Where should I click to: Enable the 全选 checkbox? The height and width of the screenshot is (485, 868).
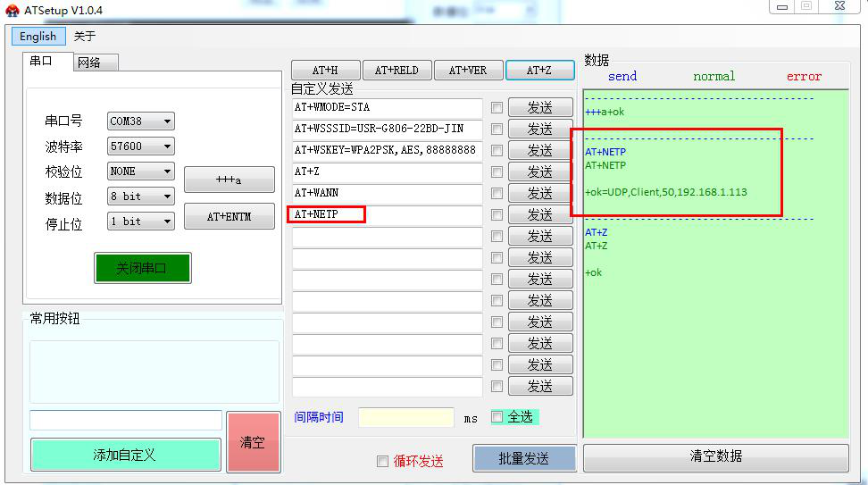(x=497, y=417)
